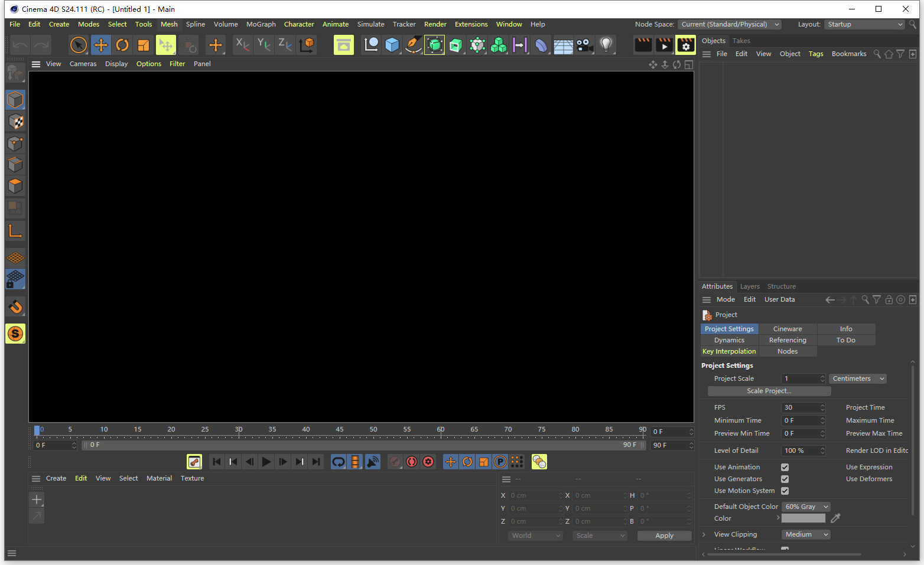Switch to Takes tab
The width and height of the screenshot is (924, 565).
coord(741,41)
